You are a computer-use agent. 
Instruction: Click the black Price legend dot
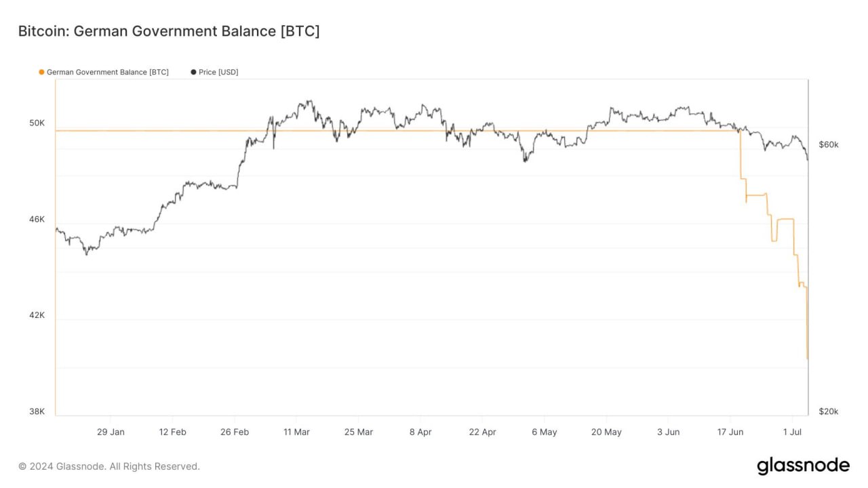(193, 72)
